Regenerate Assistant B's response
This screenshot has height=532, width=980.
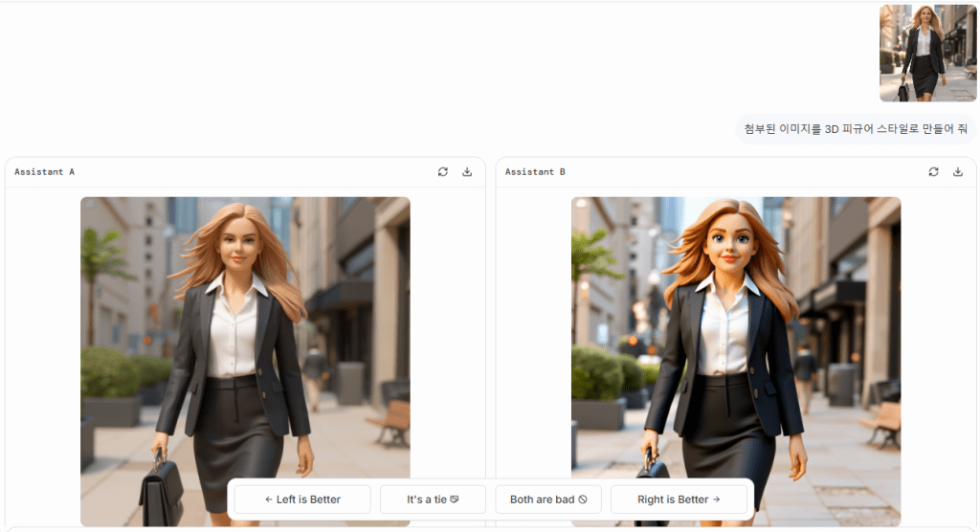click(x=933, y=172)
